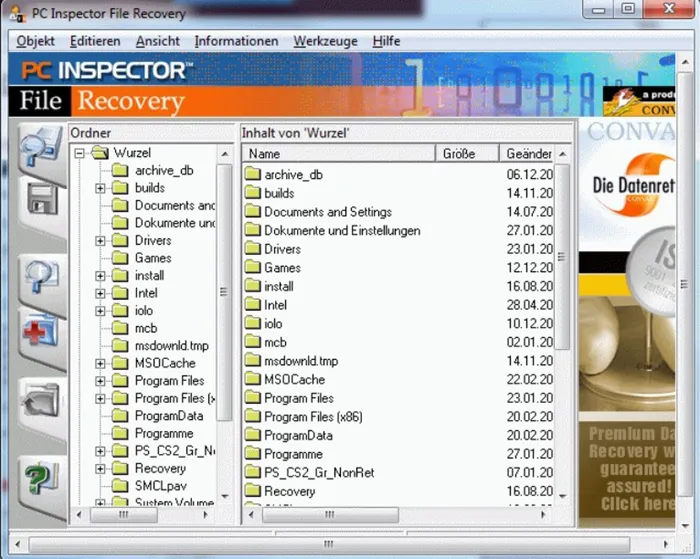Viewport: 700px width, 559px height.
Task: Select msdownld.tmp in the content list
Action: coord(301,361)
